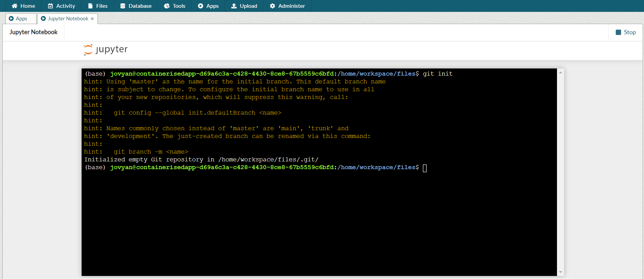
Task: Focus the terminal at the cursor prompt
Action: (x=425, y=168)
